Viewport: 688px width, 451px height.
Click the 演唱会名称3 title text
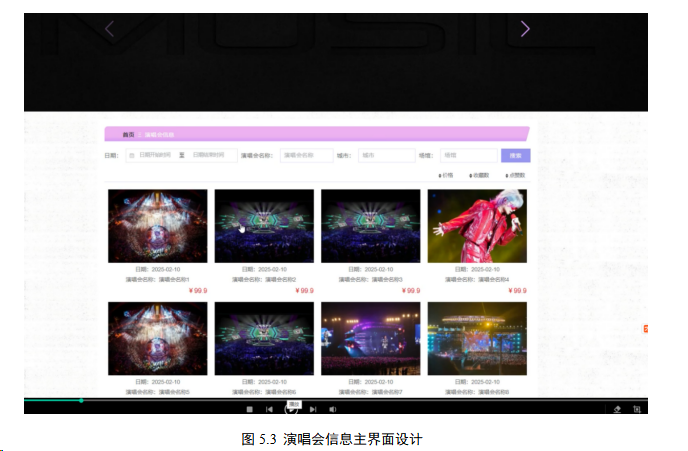371,279
